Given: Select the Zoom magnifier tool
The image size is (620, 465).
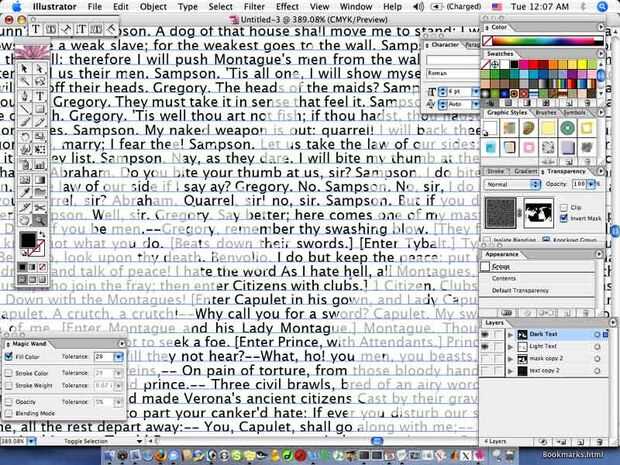Looking at the screenshot, I should click(40, 220).
